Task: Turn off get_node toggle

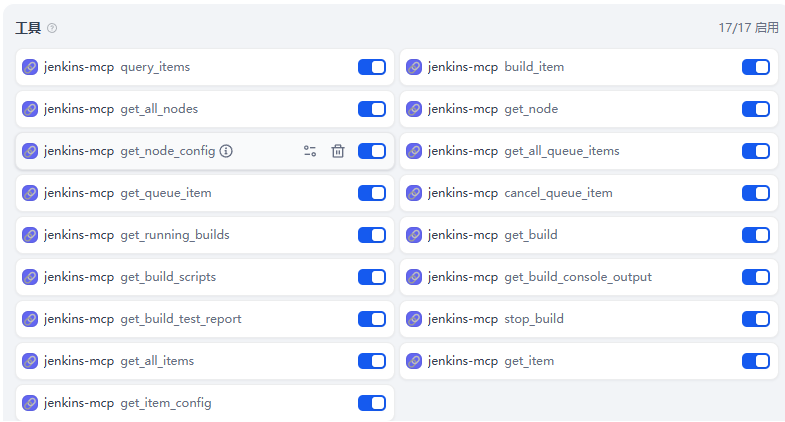Action: (756, 109)
